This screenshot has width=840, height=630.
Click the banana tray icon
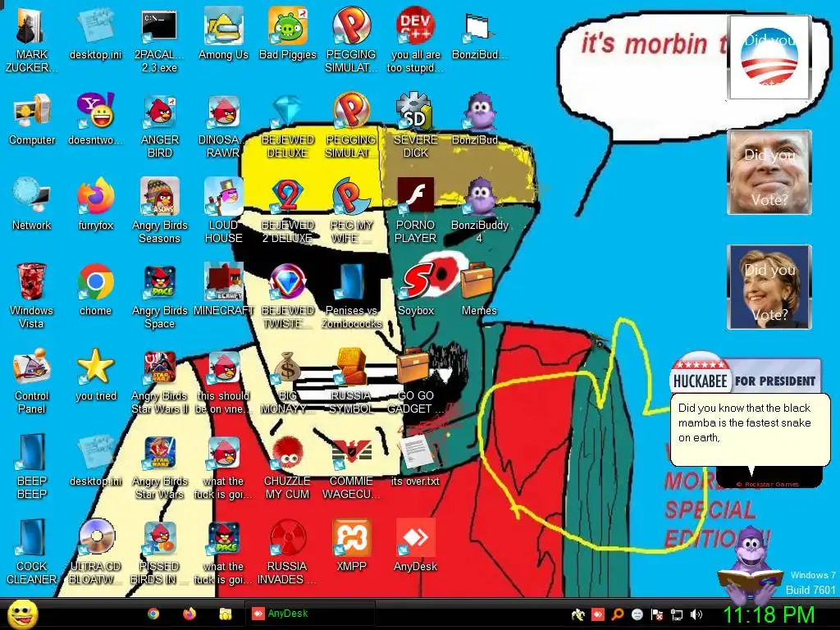pos(577,614)
